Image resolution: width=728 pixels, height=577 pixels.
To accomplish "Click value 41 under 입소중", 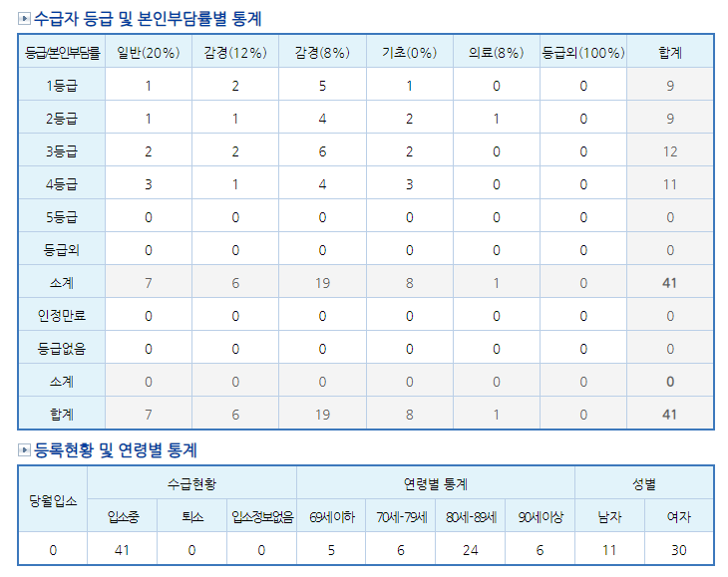I will [x=122, y=550].
